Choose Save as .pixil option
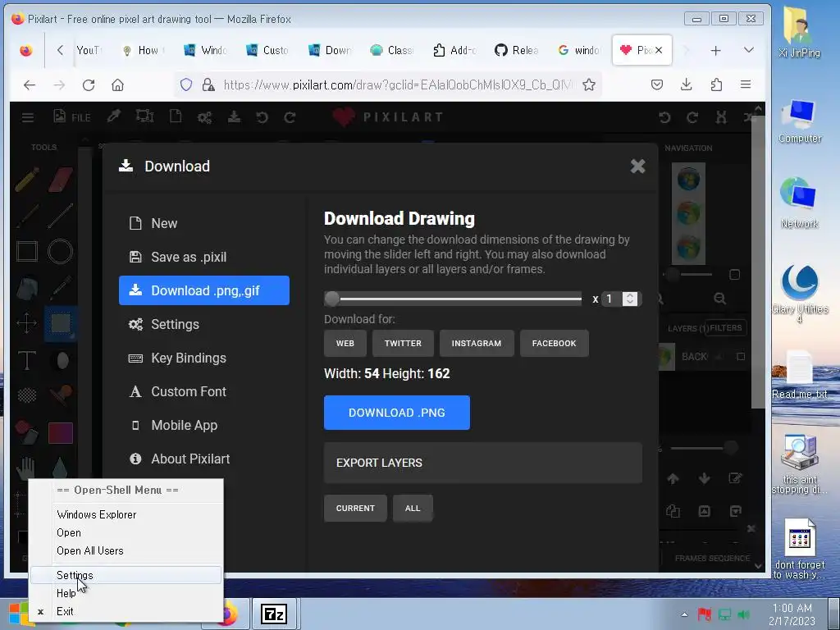The height and width of the screenshot is (630, 840). (x=204, y=257)
